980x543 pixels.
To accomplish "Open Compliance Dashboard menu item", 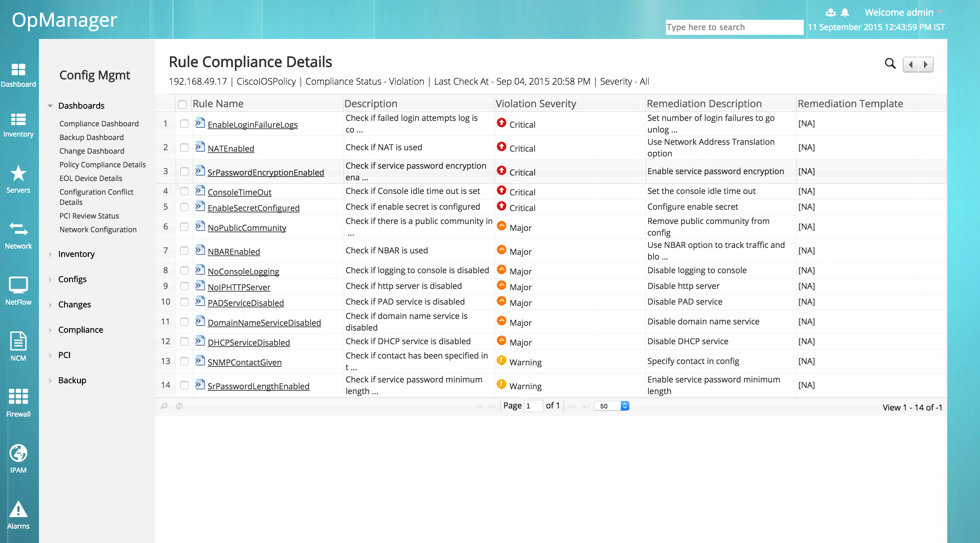I will click(x=99, y=124).
